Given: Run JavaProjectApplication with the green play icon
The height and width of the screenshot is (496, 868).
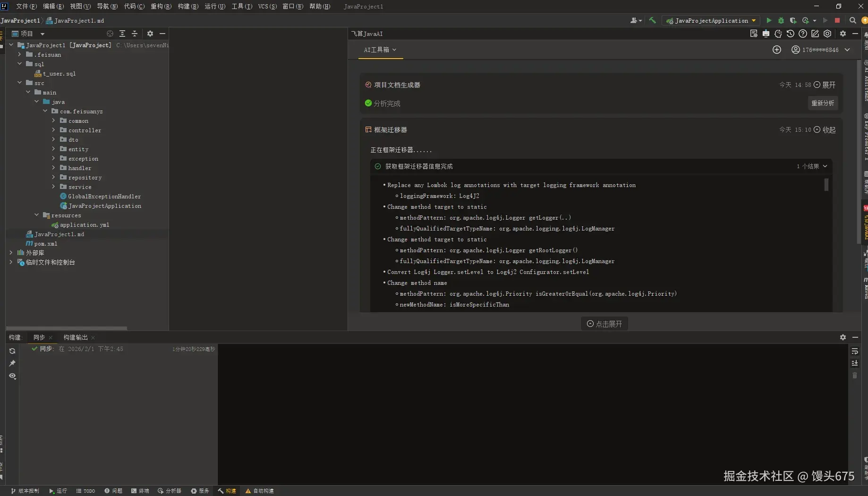Looking at the screenshot, I should point(769,20).
